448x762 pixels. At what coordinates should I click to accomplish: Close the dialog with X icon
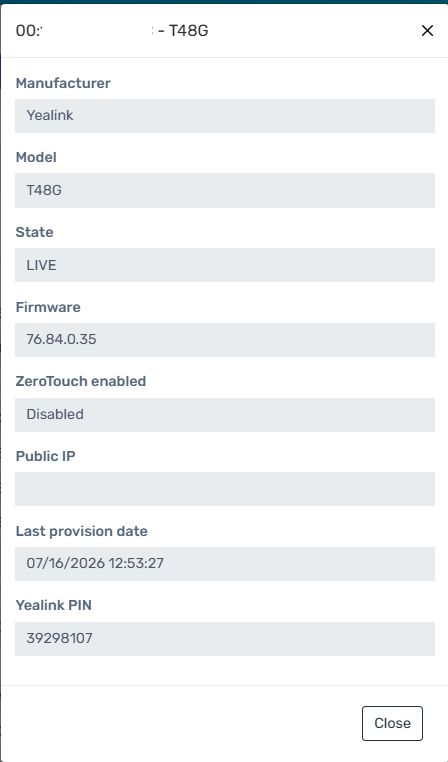pyautogui.click(x=427, y=31)
